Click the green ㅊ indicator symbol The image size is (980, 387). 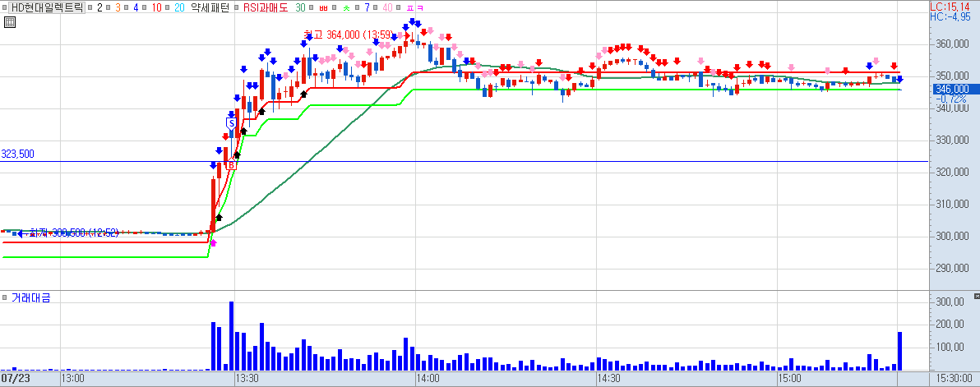(345, 8)
